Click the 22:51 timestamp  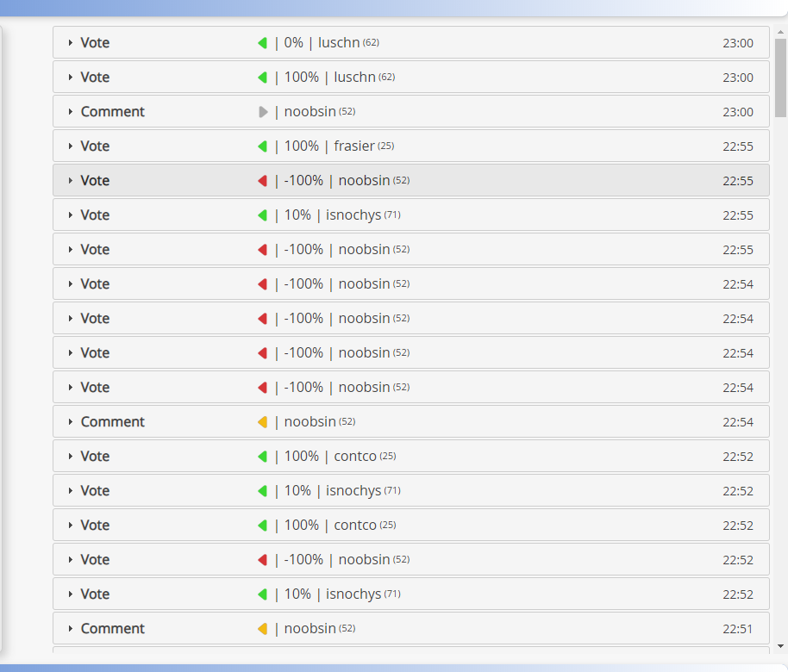[738, 629]
